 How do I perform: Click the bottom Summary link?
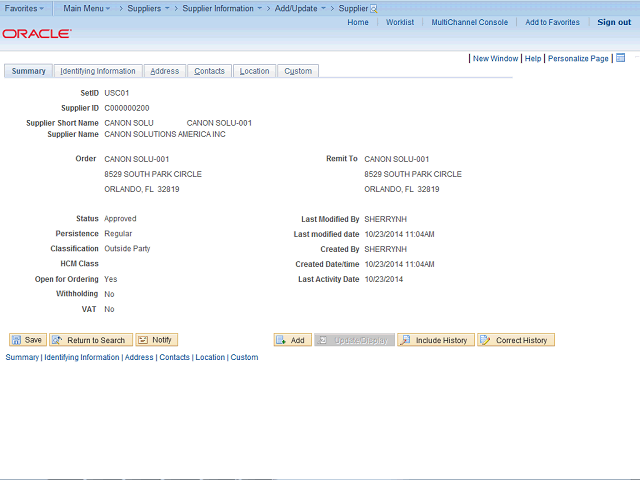tap(22, 357)
